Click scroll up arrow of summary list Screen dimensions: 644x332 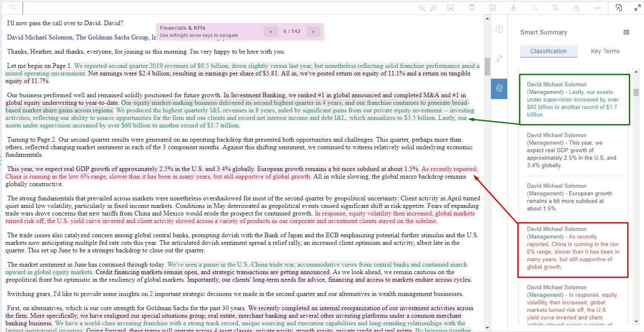coord(636,71)
